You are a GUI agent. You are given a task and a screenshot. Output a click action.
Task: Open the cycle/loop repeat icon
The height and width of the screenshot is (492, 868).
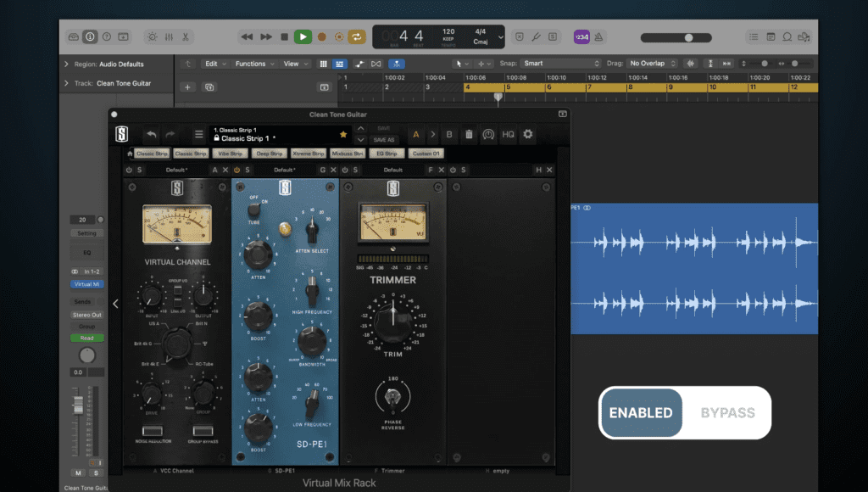(356, 36)
